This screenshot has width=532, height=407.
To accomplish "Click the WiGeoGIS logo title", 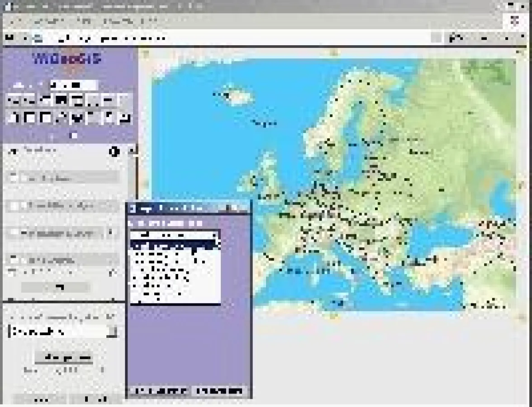I will coord(67,59).
